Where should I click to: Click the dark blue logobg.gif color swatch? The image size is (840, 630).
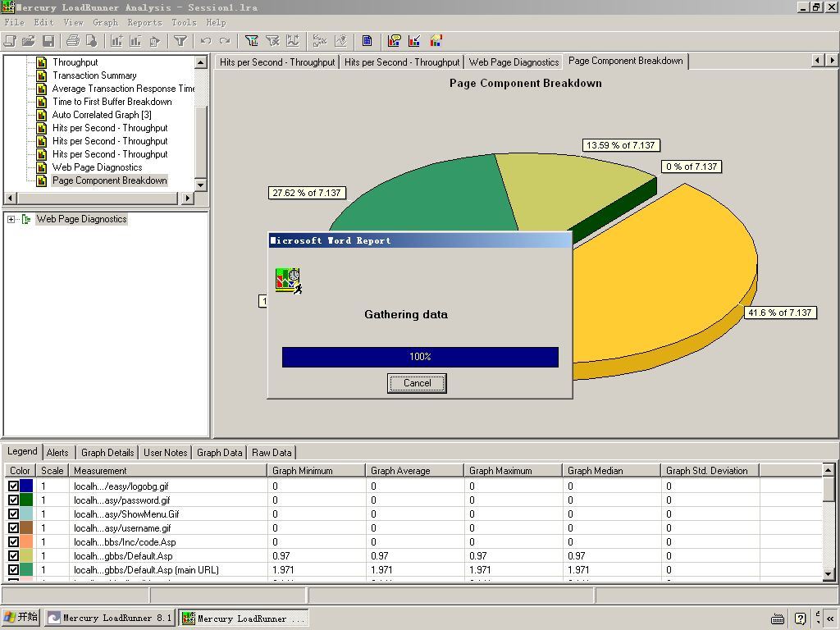point(26,486)
